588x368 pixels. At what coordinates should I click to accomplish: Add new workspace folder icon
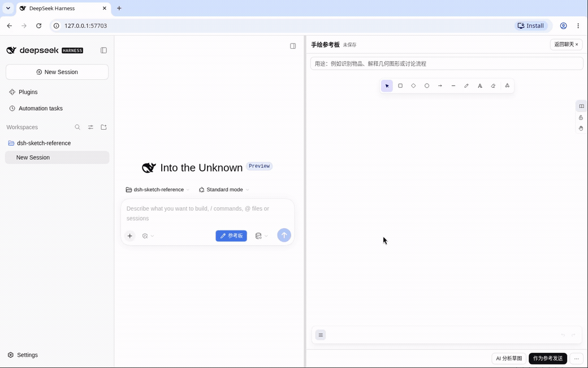(104, 127)
